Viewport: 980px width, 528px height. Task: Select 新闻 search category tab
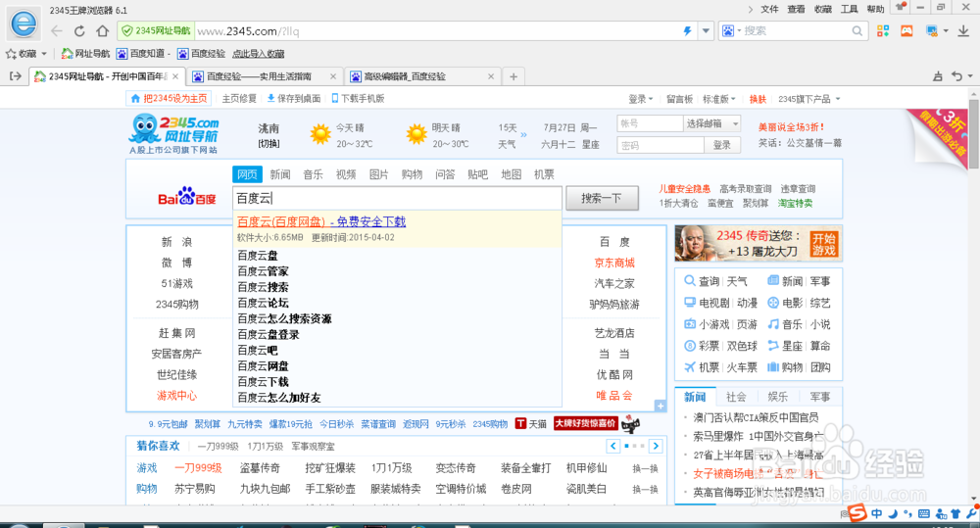click(x=280, y=174)
